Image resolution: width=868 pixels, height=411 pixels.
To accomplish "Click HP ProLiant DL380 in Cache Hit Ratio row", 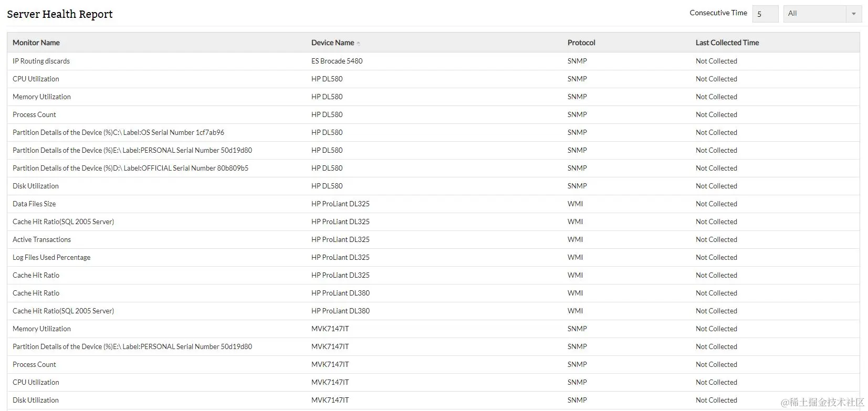I will (340, 293).
